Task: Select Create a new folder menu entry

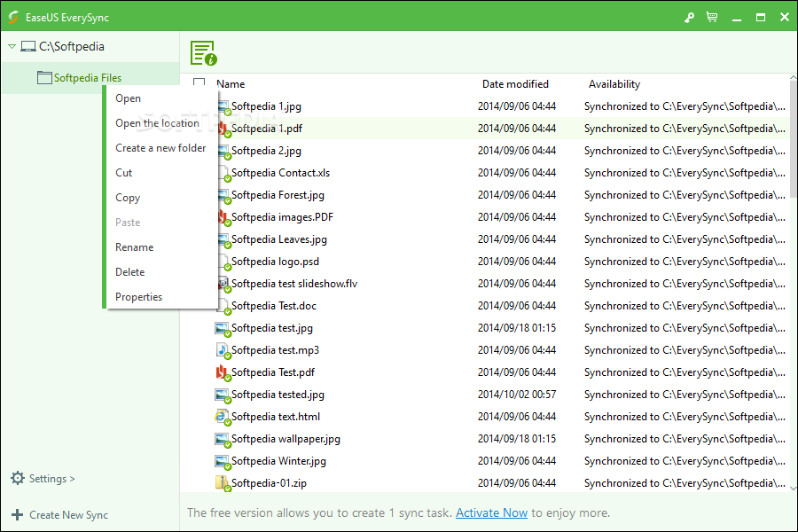Action: 160,148
